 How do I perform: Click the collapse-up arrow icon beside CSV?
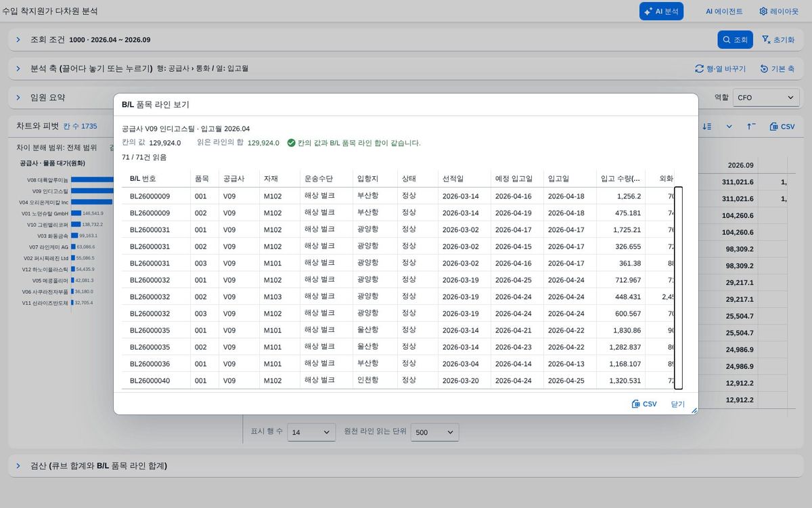752,127
